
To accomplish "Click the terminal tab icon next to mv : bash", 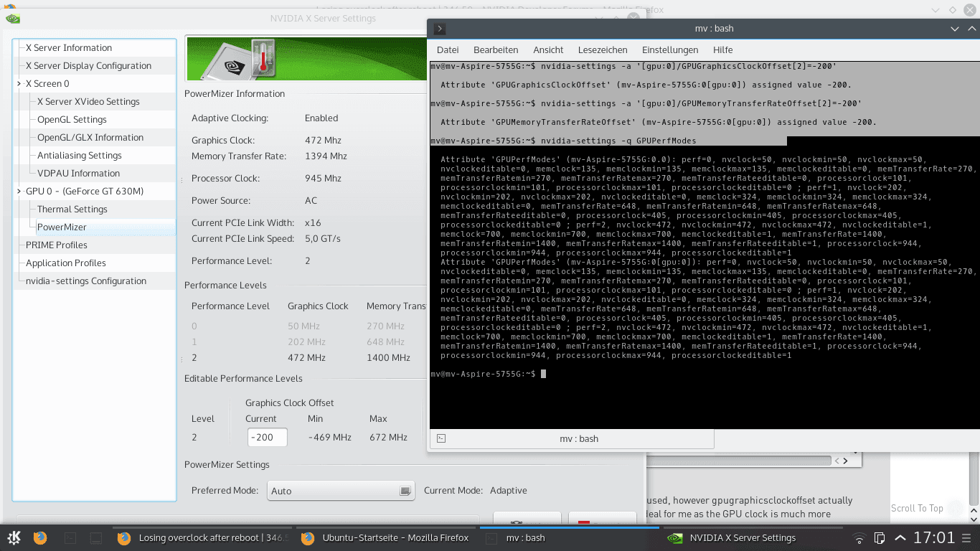I will tap(441, 438).
